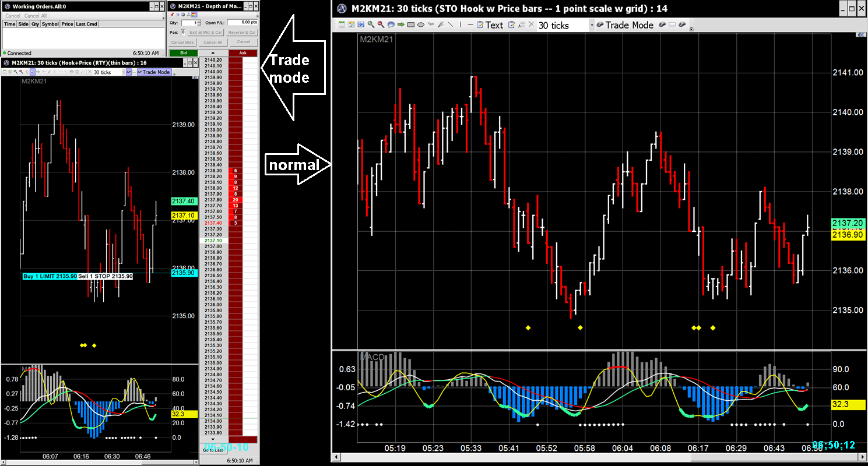This screenshot has height=466, width=868.
Task: Click the pointer select tool in left chart toolbar
Action: 33,72
